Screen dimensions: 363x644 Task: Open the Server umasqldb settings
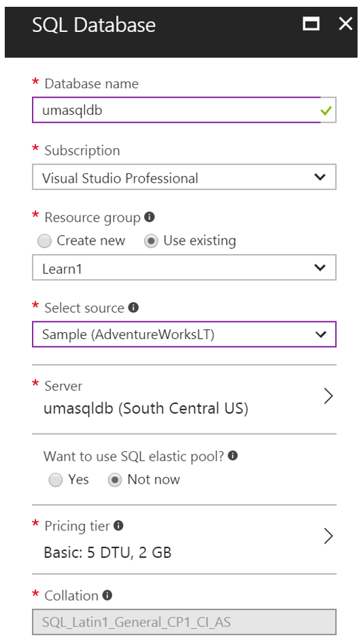[184, 397]
